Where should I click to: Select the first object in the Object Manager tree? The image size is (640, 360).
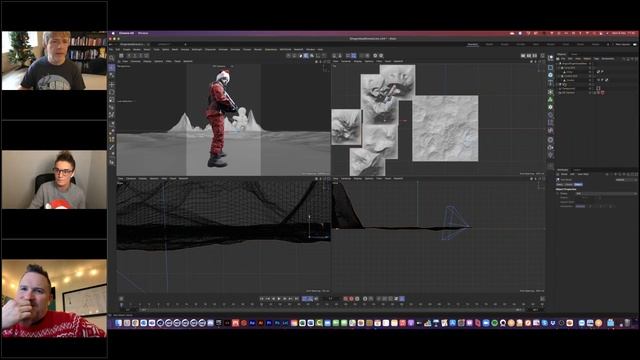[574, 64]
